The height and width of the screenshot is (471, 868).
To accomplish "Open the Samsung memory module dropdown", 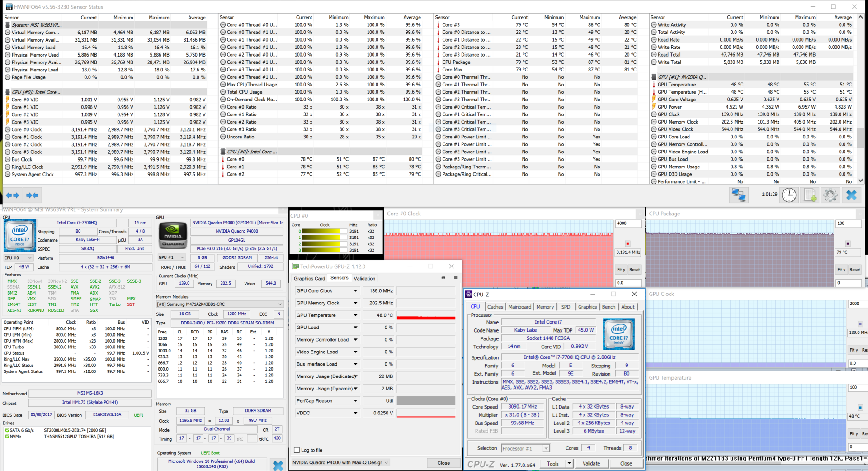I will point(220,304).
